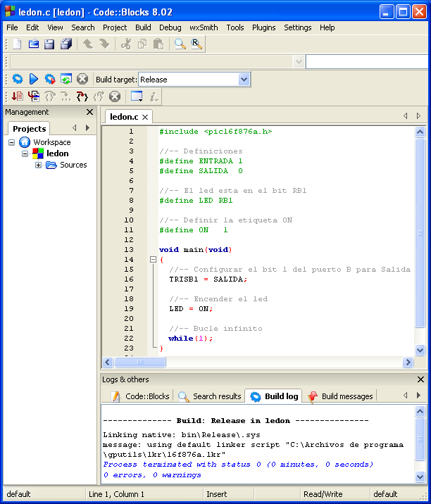Click the Rebuild icon
The width and height of the screenshot is (431, 504).
coord(65,80)
